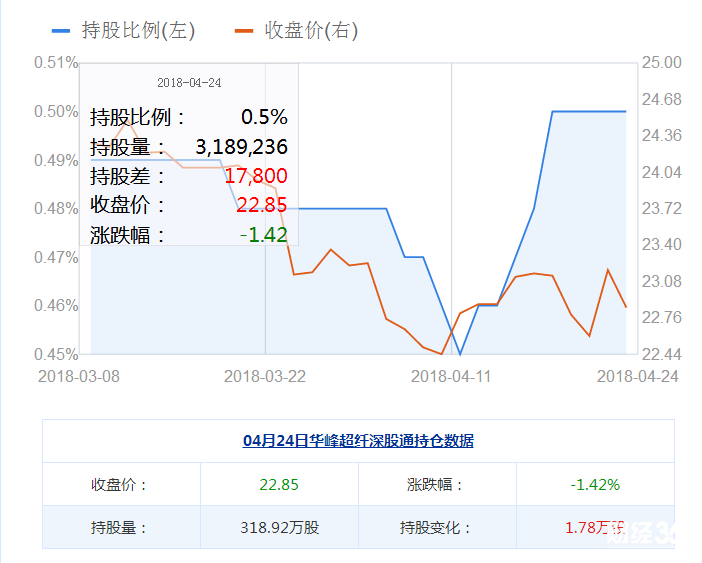The width and height of the screenshot is (702, 563).
Task: Click the orange line endpoint at 2018-04-24
Action: coord(626,307)
